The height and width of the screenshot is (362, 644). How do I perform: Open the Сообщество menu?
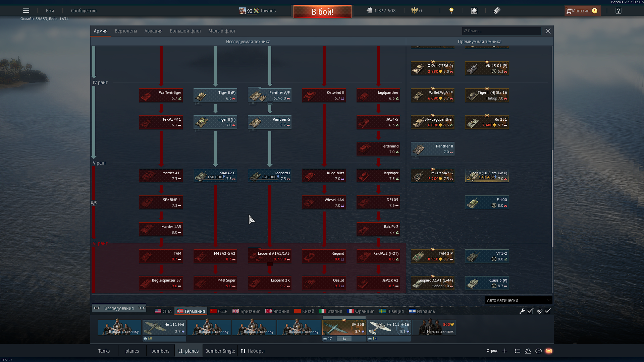[84, 11]
